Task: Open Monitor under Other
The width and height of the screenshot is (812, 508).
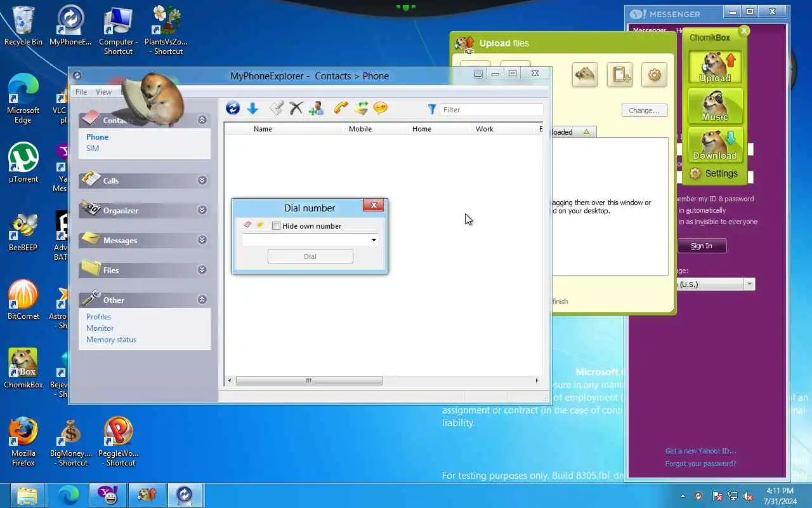Action: 100,328
